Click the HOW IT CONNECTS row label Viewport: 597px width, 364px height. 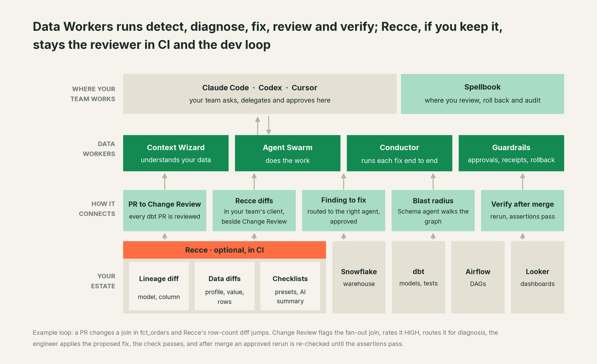97,209
